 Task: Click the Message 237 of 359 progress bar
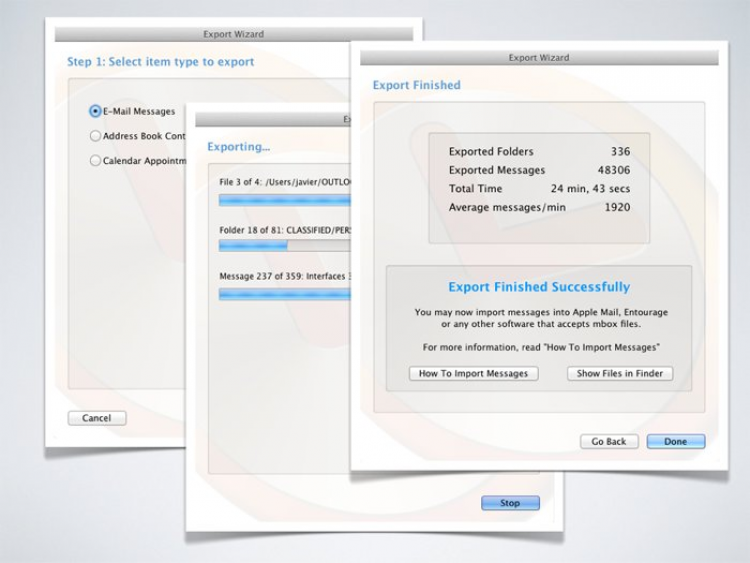coord(285,294)
